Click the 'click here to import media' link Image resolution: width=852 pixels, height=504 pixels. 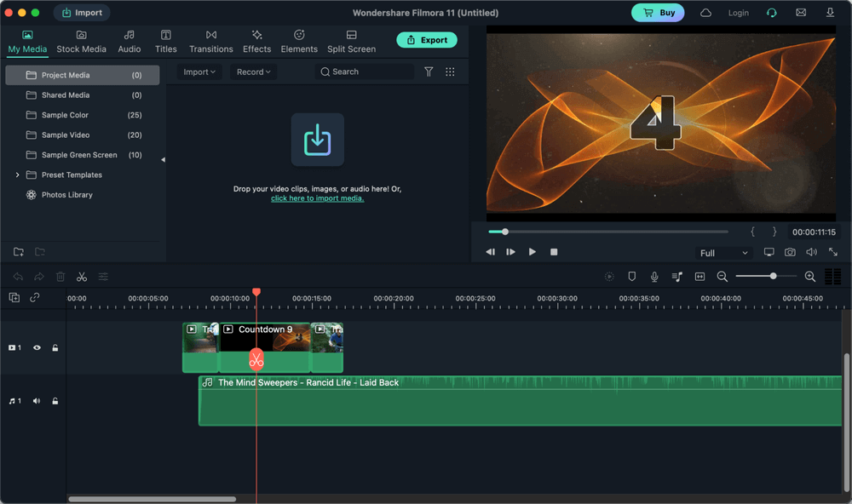click(317, 198)
